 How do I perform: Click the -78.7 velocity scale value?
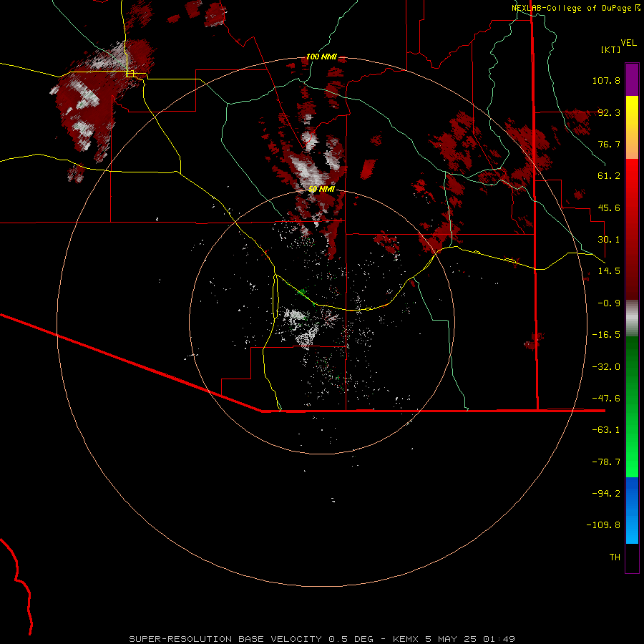606,462
